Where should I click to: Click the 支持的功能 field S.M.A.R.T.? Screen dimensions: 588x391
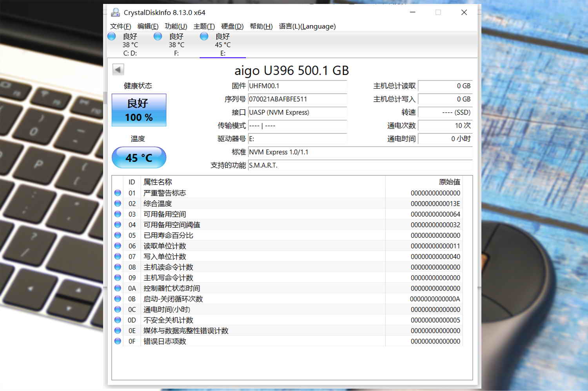(360, 165)
